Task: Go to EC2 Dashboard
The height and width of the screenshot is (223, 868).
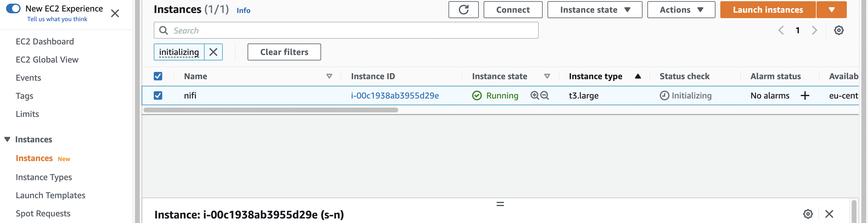Action: [x=45, y=41]
